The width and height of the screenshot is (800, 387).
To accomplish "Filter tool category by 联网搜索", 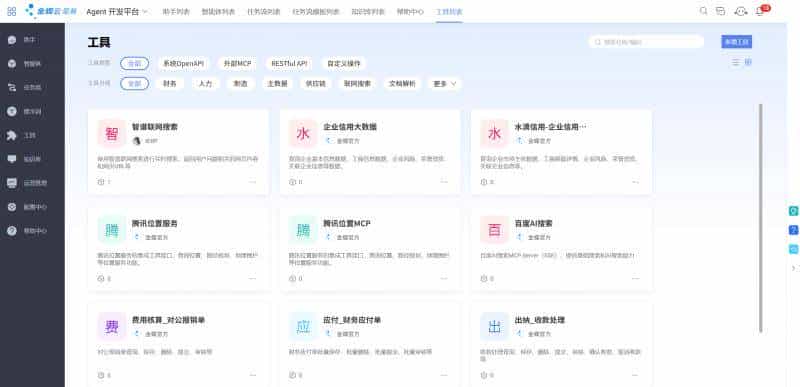I will point(357,84).
